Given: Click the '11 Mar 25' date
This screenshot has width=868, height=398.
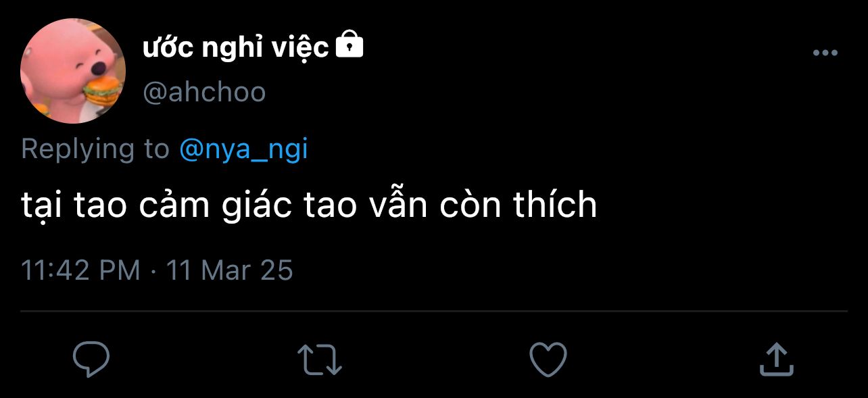Looking at the screenshot, I should click(x=230, y=270).
